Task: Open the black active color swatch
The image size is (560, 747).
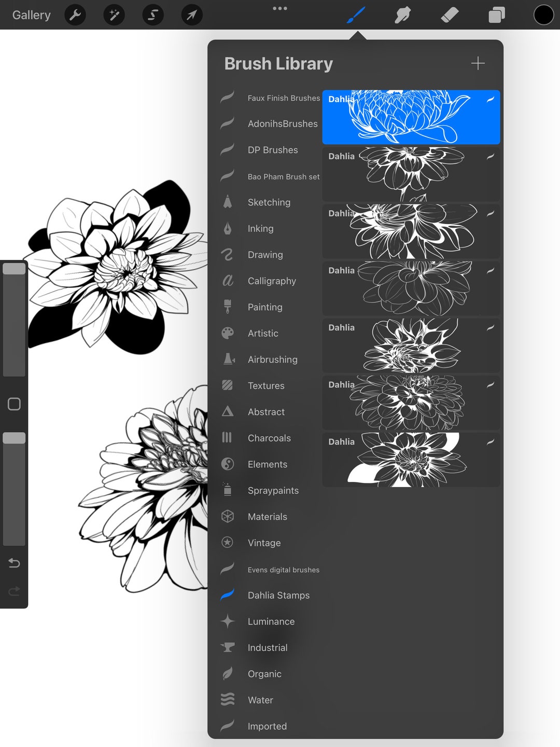Action: click(x=544, y=15)
